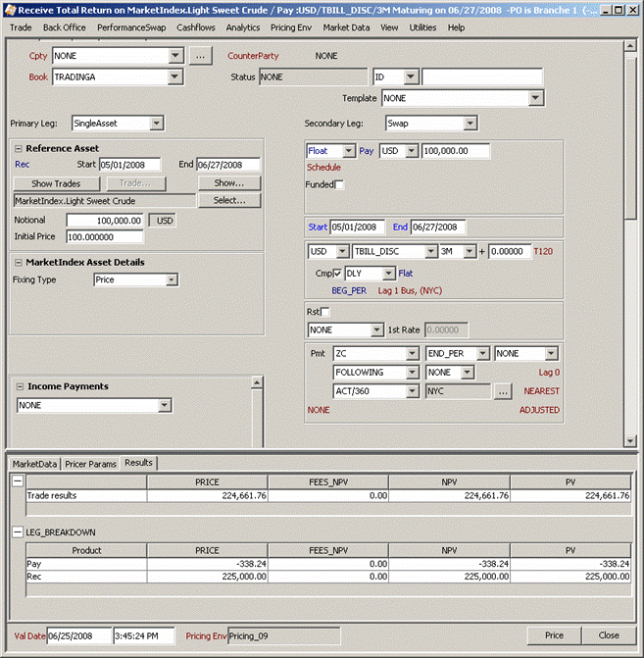Image resolution: width=644 pixels, height=658 pixels.
Task: Open the DLY compounding frequency dropdown
Action: [389, 274]
